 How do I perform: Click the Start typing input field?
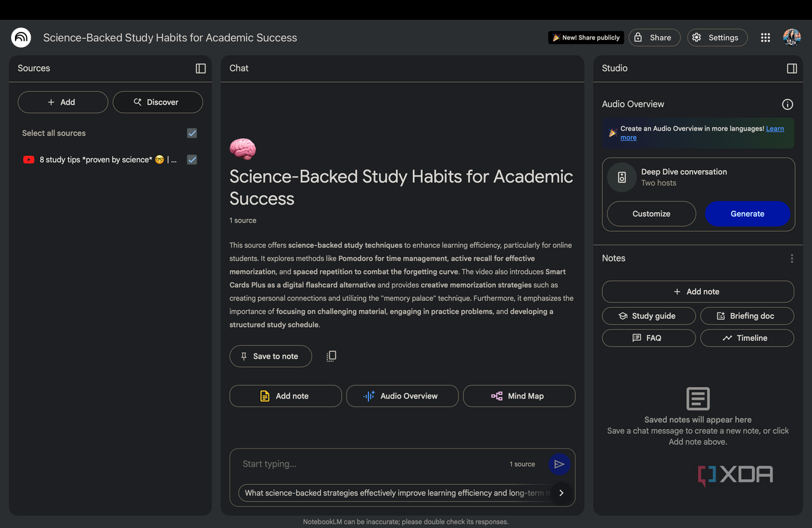[373, 464]
